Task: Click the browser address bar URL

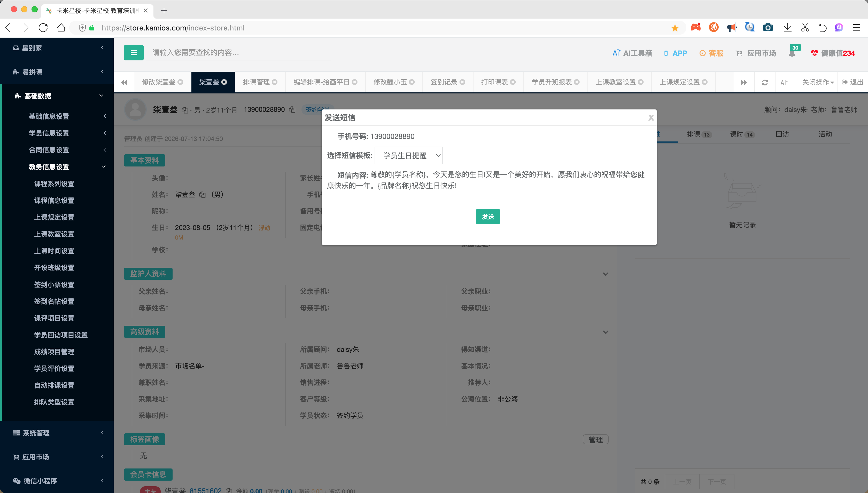Action: click(x=173, y=28)
